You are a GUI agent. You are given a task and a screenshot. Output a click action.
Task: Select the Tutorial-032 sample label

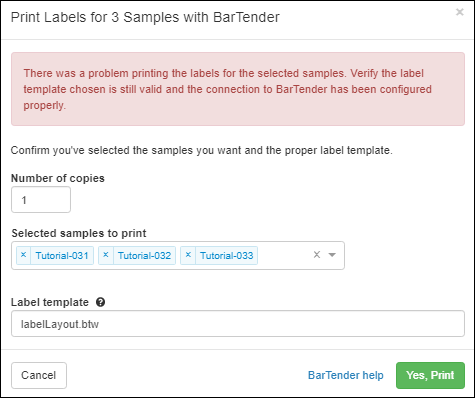click(x=144, y=256)
